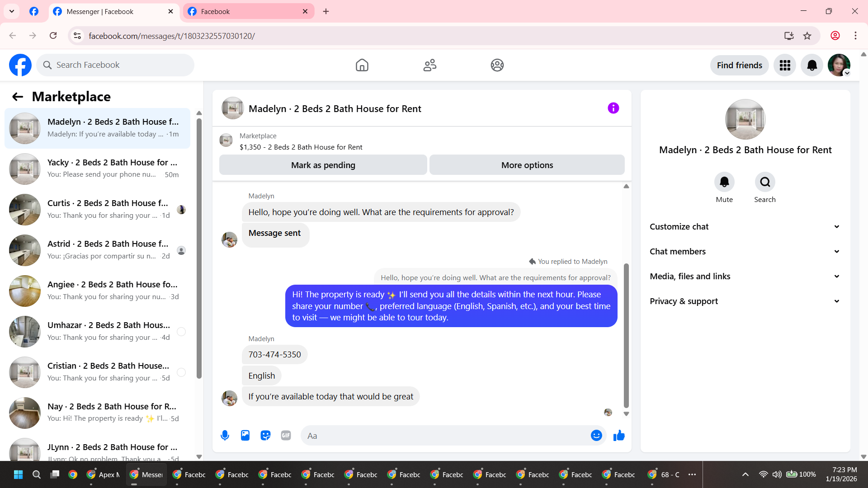Expand Media, files and links
868x488 pixels.
tap(745, 277)
